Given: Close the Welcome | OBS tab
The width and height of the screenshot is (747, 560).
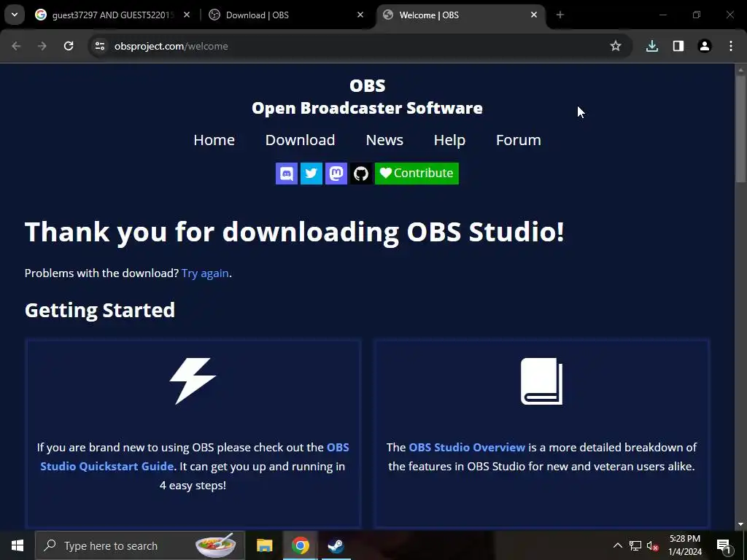Looking at the screenshot, I should tap(534, 15).
